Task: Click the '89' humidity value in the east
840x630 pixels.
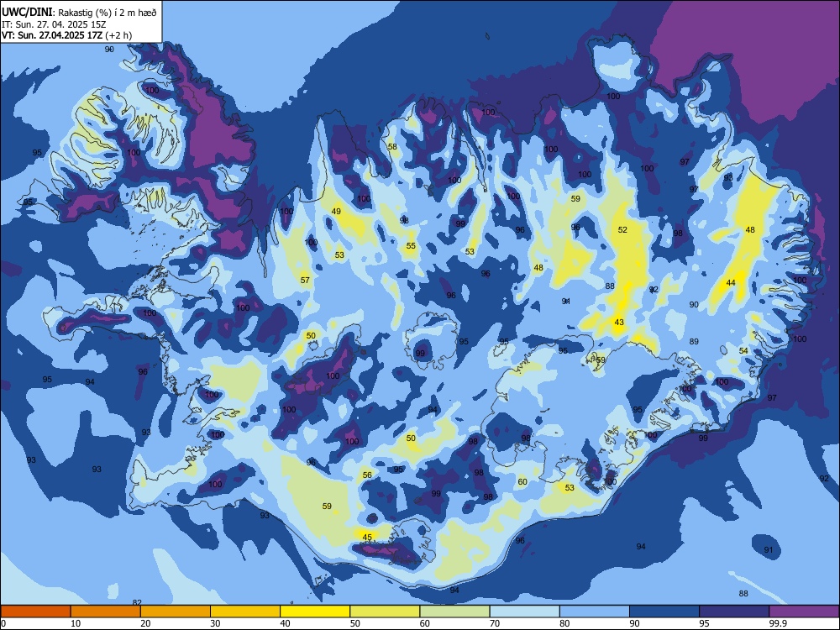Action: point(694,341)
